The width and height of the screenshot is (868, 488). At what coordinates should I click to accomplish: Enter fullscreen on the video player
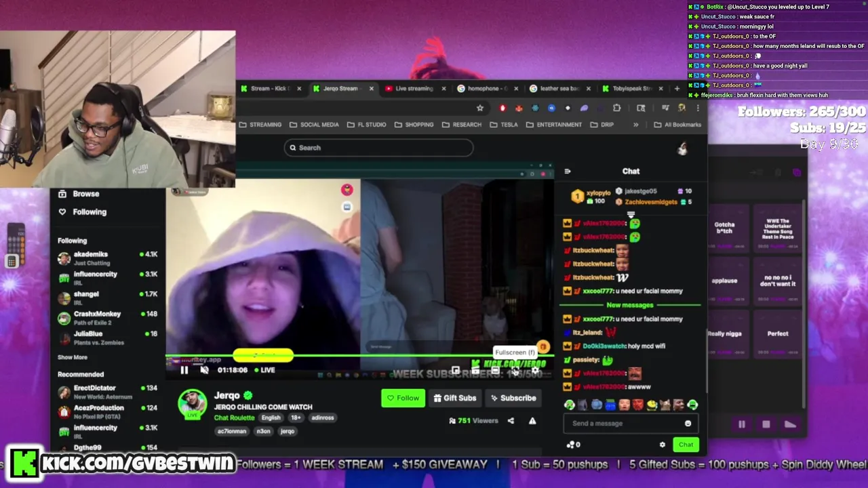pos(515,371)
